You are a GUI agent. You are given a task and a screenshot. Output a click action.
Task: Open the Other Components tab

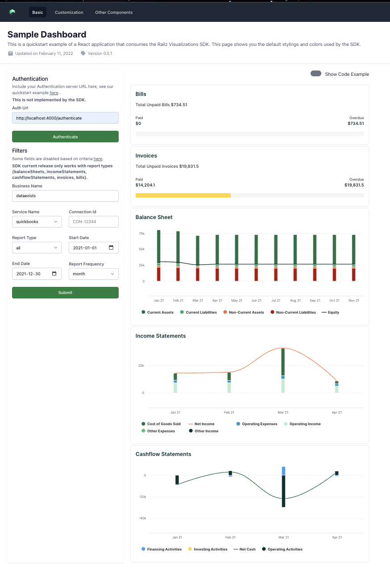coord(114,12)
